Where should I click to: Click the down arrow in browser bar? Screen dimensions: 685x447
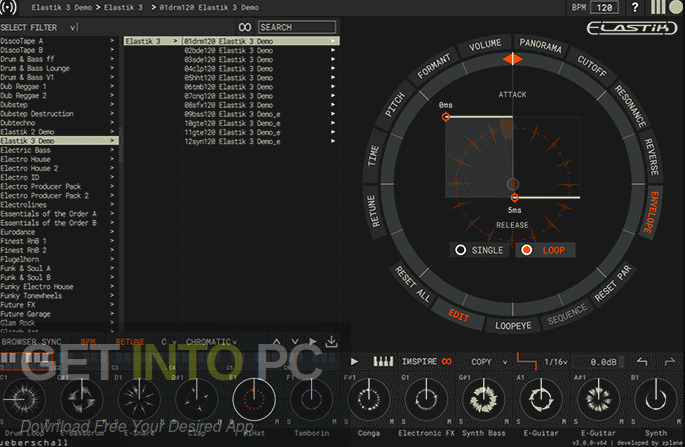[295, 341]
